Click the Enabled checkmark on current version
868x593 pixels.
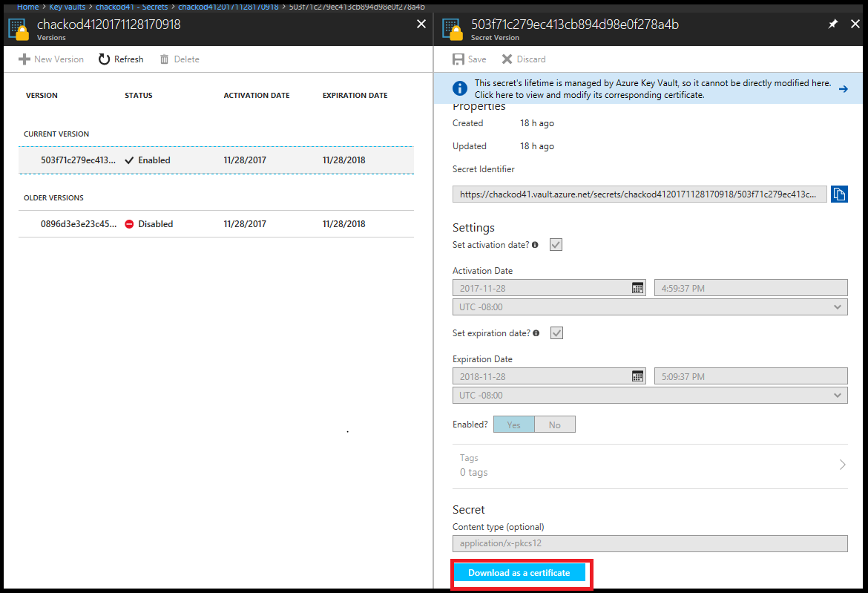point(129,160)
